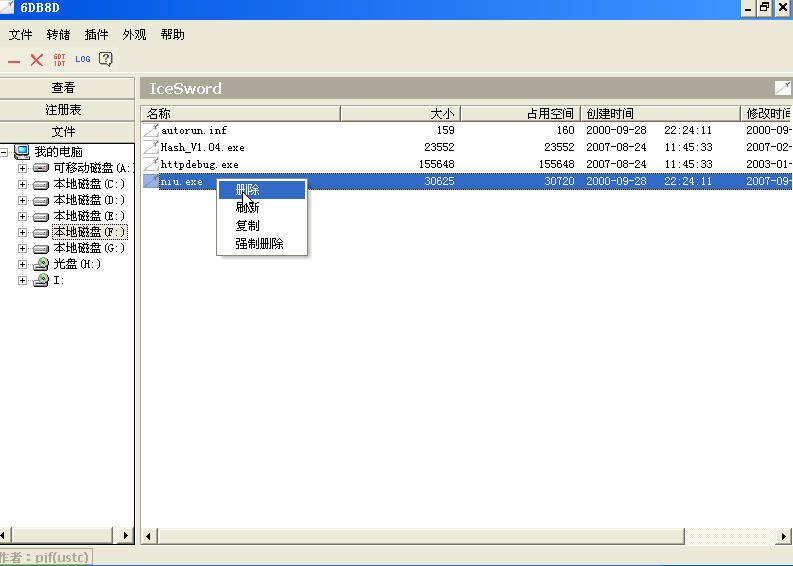
Task: Open the GDT/IDT toolbar icon
Action: tap(60, 60)
